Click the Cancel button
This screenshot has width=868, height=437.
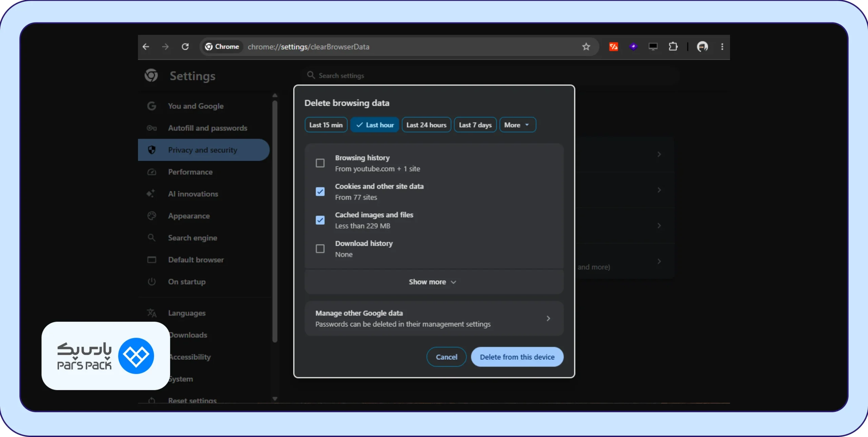446,357
